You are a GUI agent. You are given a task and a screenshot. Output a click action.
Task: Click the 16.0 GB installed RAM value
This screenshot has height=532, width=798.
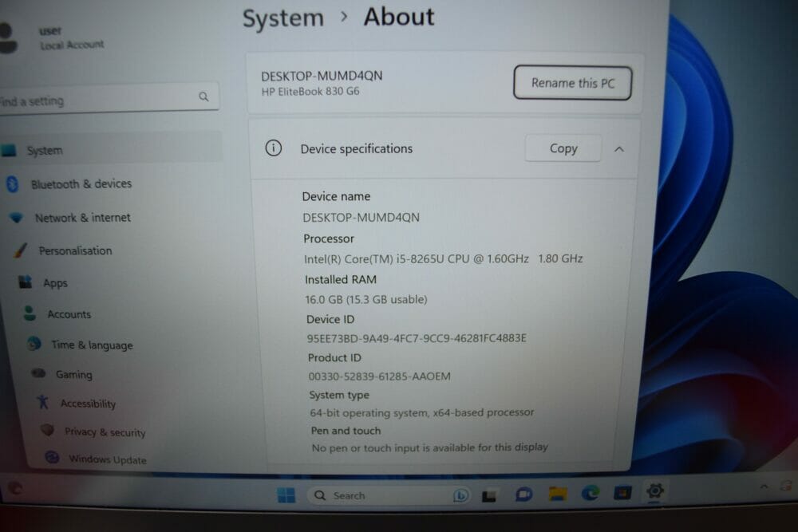366,300
